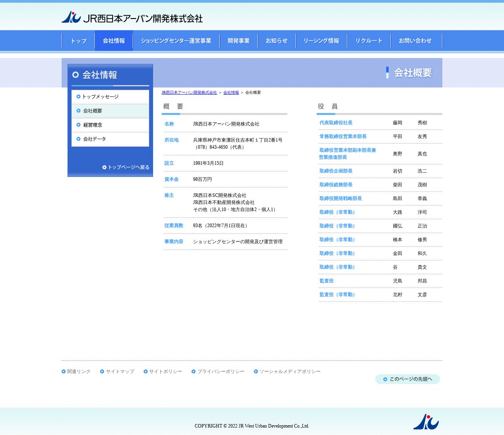Select 会社概要 in the sidebar menu
This screenshot has height=435, width=504.
tap(110, 111)
